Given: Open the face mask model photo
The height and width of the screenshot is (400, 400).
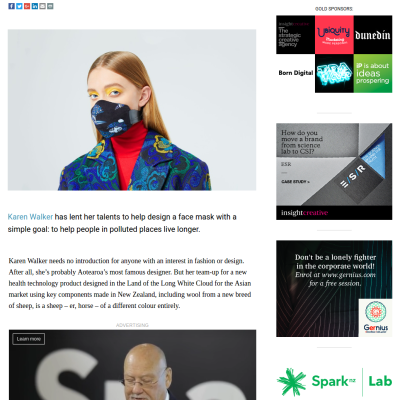Looking at the screenshot, I should coord(132,110).
